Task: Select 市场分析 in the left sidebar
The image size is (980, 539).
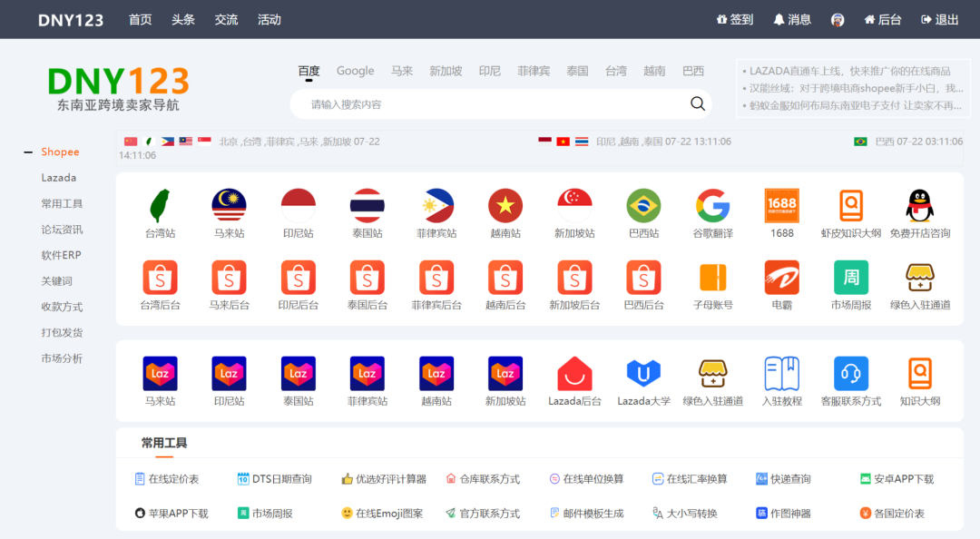Action: tap(62, 359)
